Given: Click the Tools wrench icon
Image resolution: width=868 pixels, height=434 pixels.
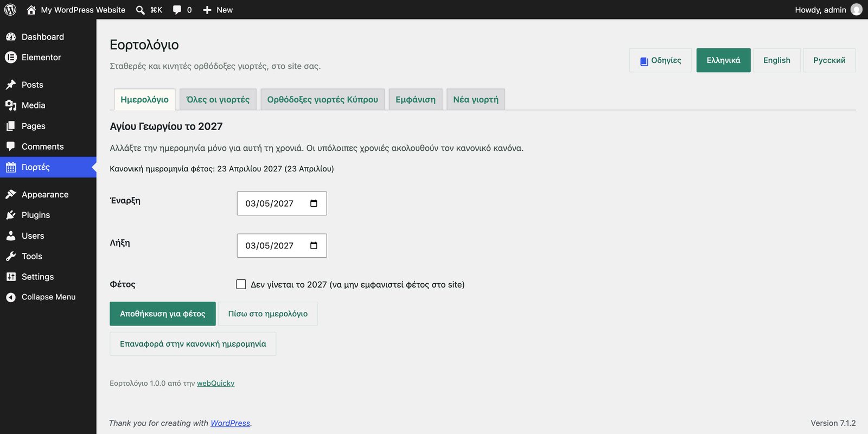Looking at the screenshot, I should pyautogui.click(x=11, y=256).
